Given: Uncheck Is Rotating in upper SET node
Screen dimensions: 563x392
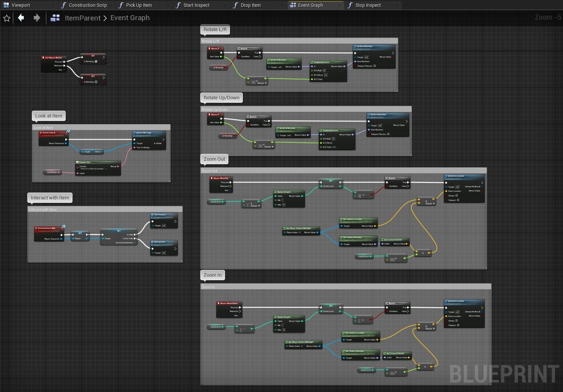Looking at the screenshot, I should pyautogui.click(x=96, y=61).
